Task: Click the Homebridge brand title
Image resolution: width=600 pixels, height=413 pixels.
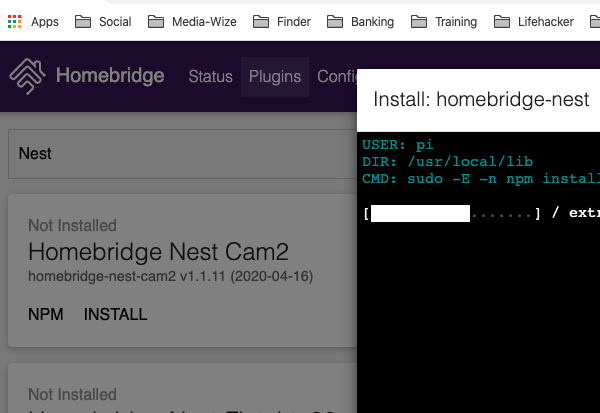Action: (x=111, y=76)
